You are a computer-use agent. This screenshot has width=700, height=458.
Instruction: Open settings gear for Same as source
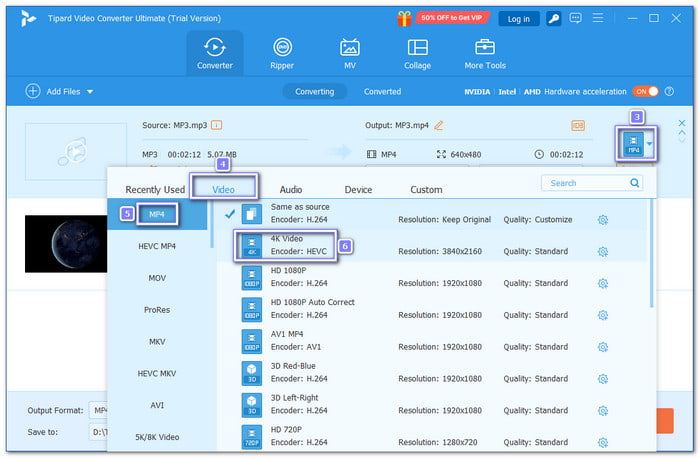point(603,220)
